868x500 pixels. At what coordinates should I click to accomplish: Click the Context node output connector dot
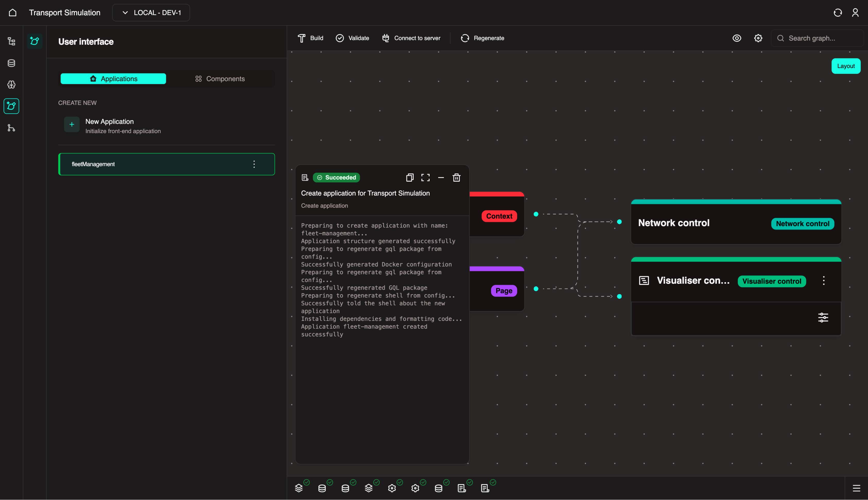[536, 214]
